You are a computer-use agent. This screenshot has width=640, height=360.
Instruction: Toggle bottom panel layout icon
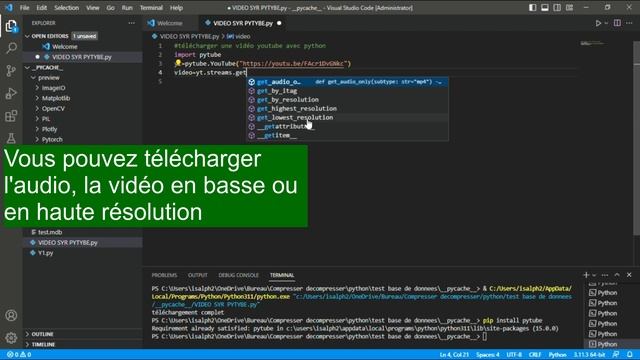[545, 7]
